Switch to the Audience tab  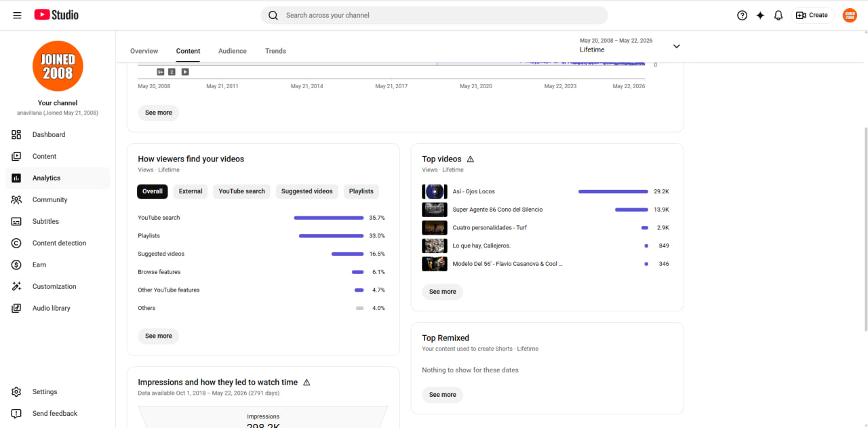click(233, 51)
